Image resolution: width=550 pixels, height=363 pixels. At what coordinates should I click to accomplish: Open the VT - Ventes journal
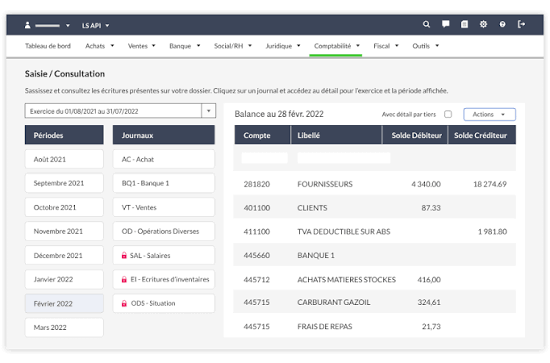[164, 207]
